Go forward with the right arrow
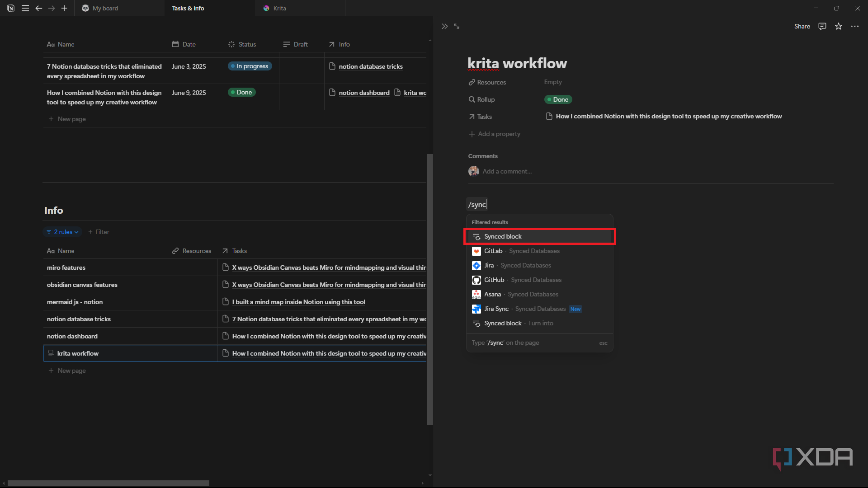Screen dimensions: 868x488 52,8
